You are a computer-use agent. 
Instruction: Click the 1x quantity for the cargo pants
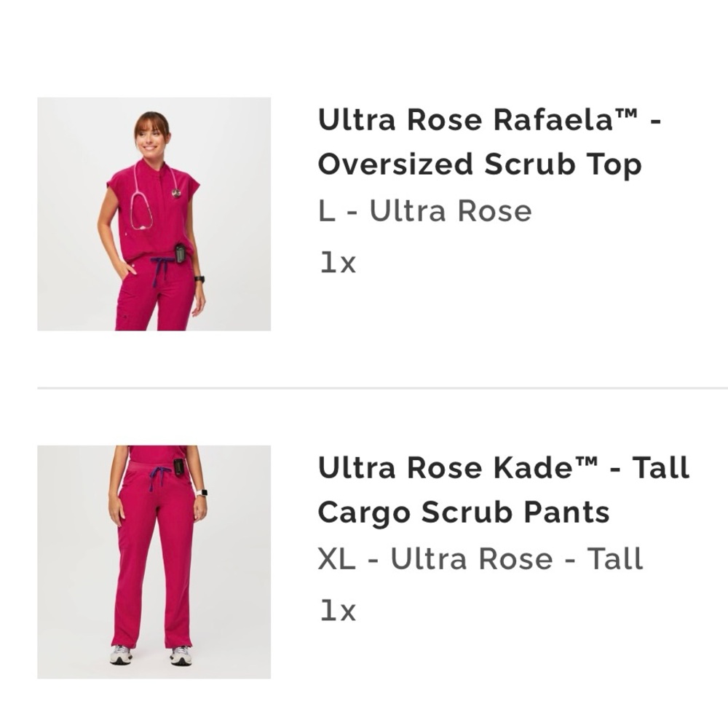(338, 610)
